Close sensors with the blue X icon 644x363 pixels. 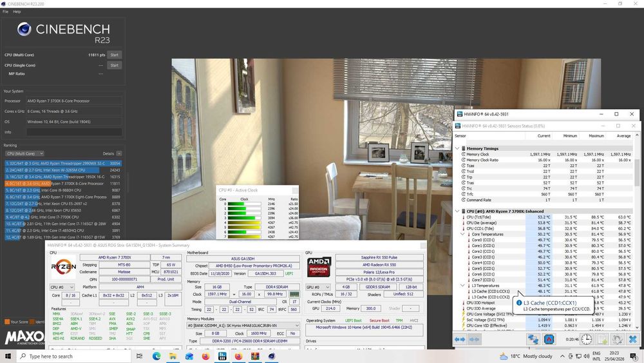click(632, 339)
